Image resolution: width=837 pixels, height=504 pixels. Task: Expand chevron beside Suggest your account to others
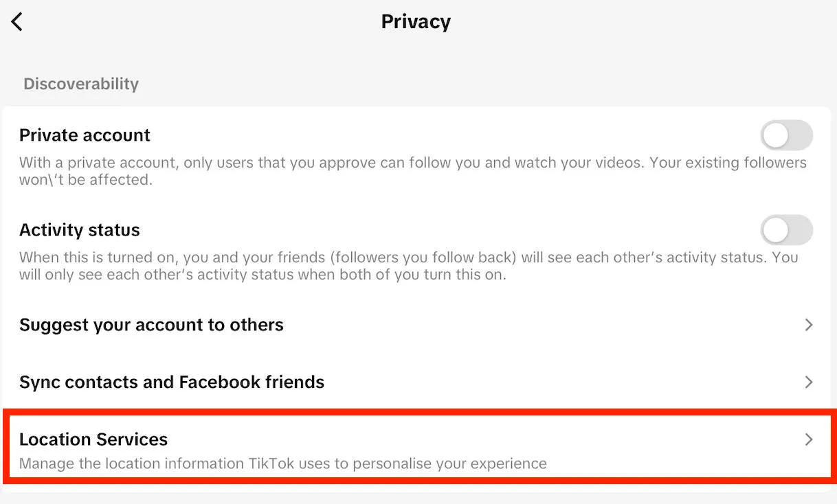(x=809, y=325)
